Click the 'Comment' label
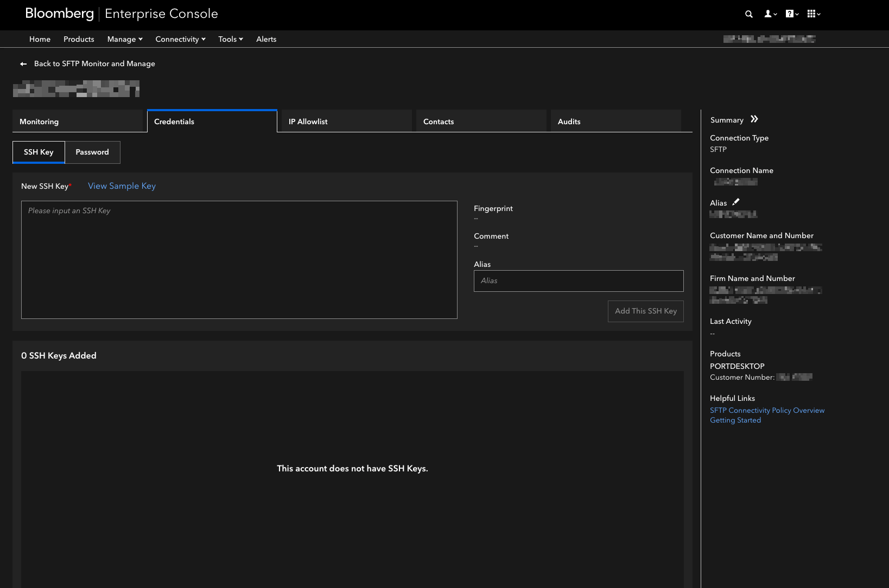The height and width of the screenshot is (588, 889). [491, 237]
